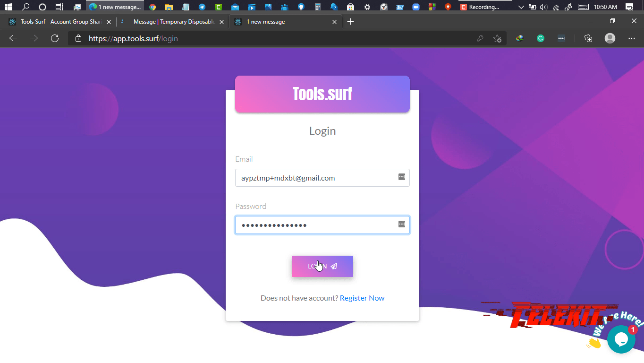This screenshot has width=644, height=363.
Task: Click the LOGIN button
Action: [322, 266]
